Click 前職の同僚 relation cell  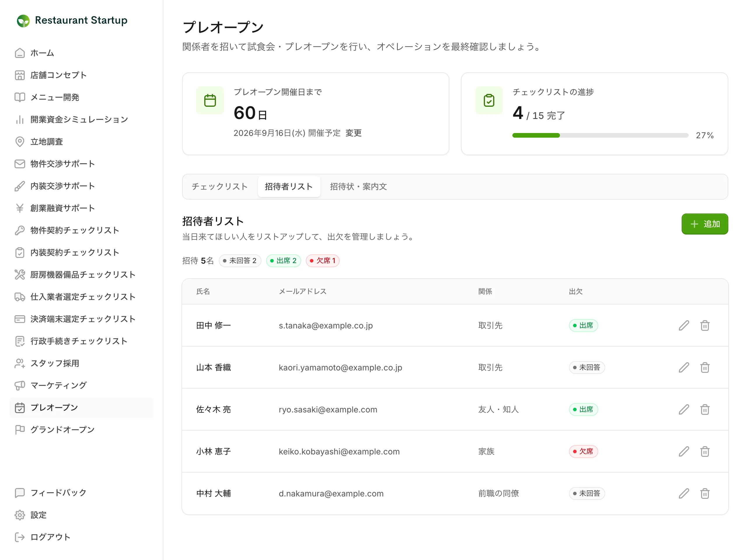[x=498, y=494]
